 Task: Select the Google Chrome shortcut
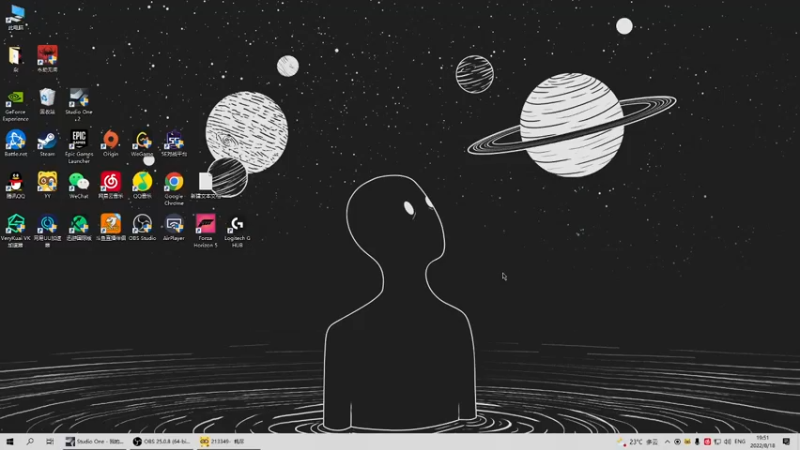[173, 189]
